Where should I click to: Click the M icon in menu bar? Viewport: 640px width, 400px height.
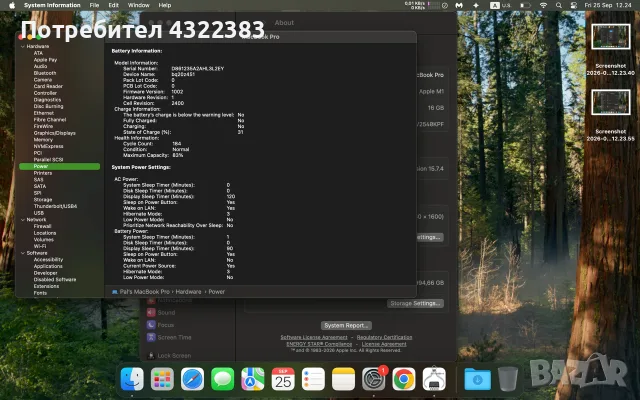459,5
